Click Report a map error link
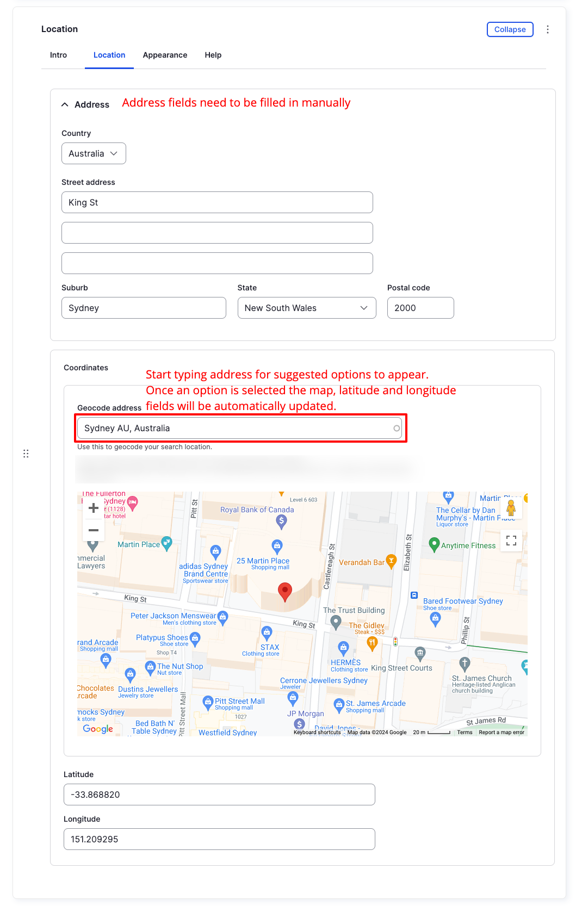 tap(502, 733)
